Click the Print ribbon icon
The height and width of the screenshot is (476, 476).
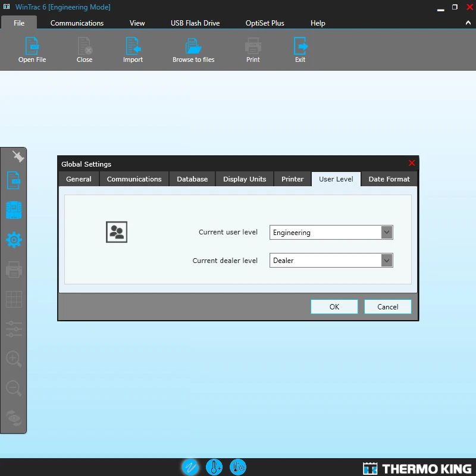point(253,46)
